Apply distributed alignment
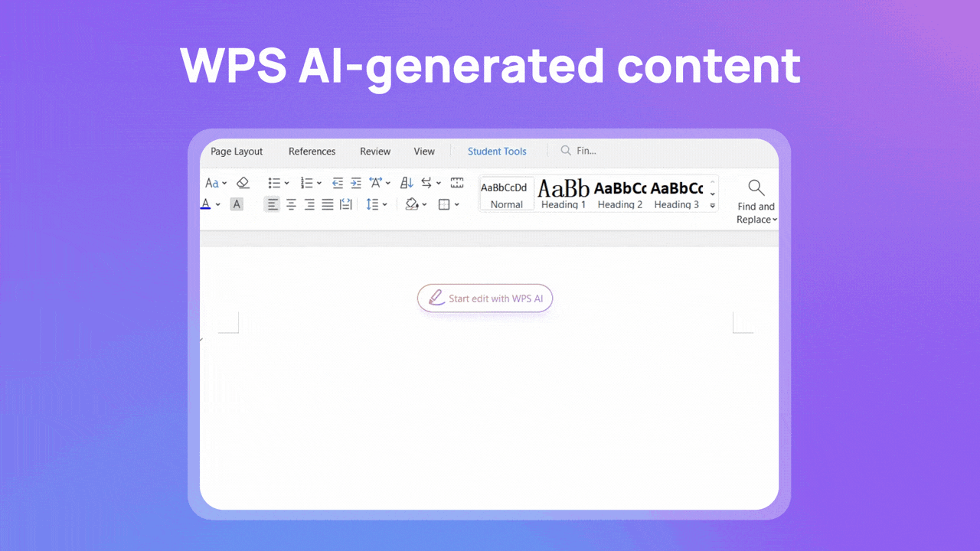This screenshot has width=980, height=551. click(346, 204)
